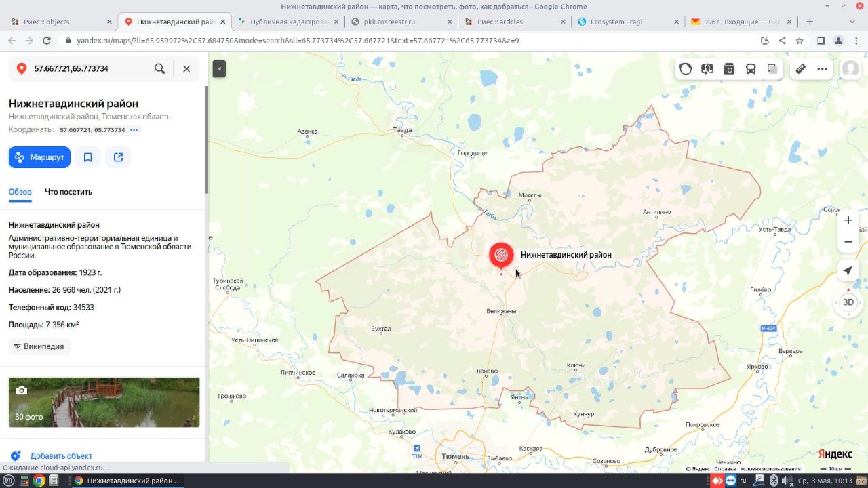This screenshot has height=488, width=868.
Task: Click Условия использования link
Action: pos(770,469)
